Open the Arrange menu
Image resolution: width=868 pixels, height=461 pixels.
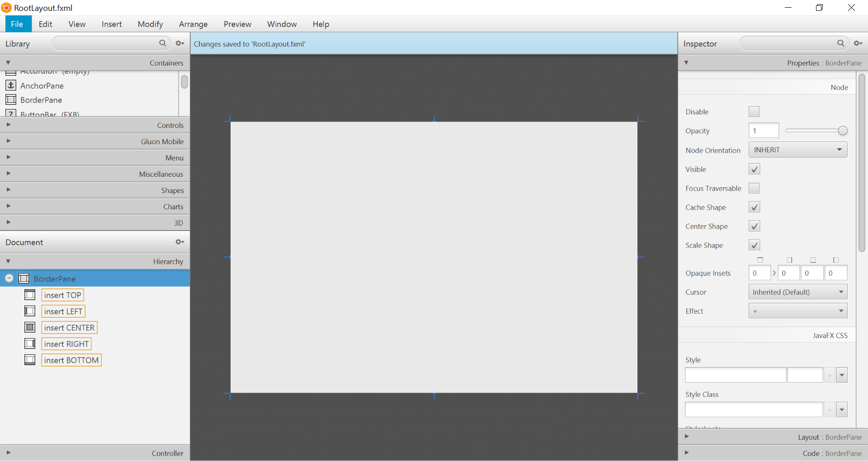pos(193,24)
